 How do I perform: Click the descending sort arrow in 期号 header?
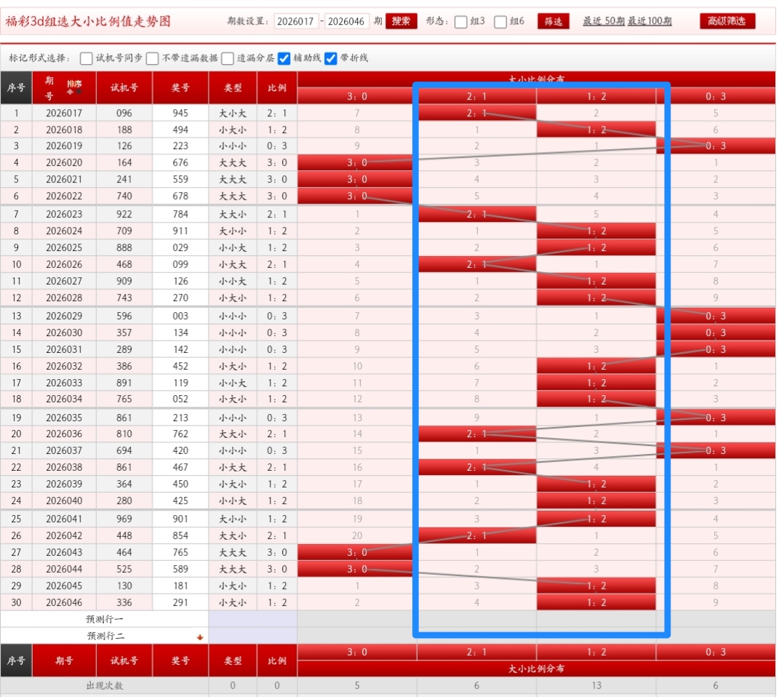79,91
